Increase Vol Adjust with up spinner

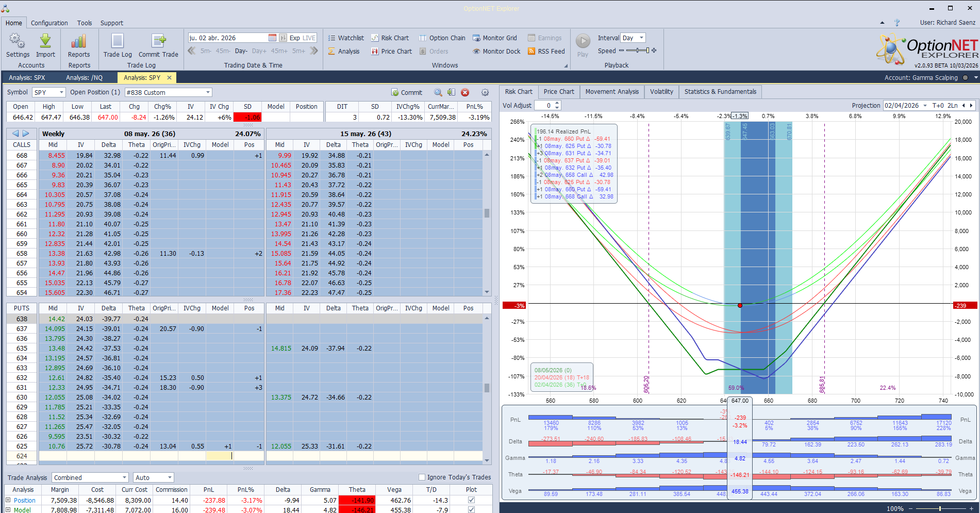coord(557,103)
